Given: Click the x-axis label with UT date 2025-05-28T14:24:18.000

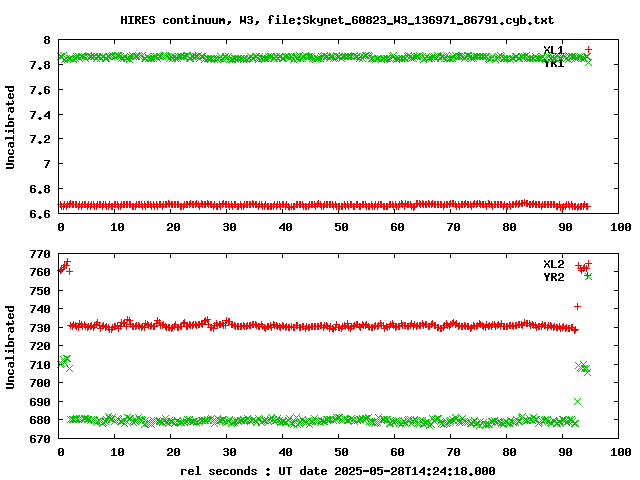Looking at the screenshot, I should click(338, 471).
